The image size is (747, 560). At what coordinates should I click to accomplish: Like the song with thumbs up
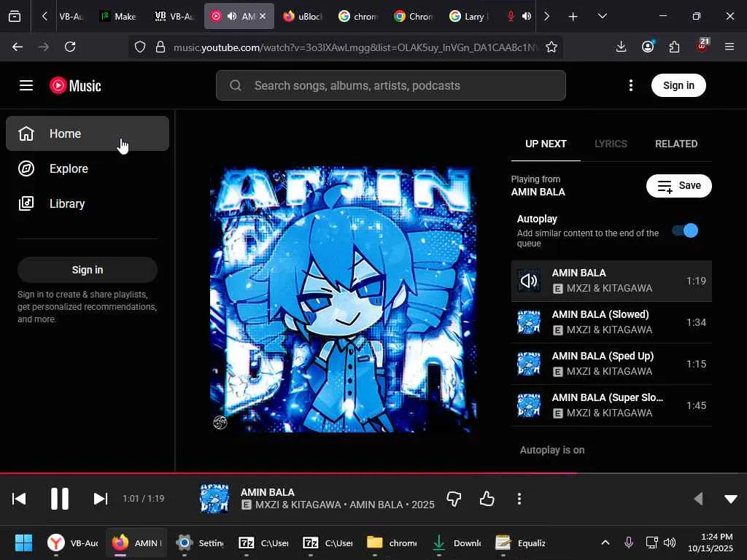coord(487,499)
